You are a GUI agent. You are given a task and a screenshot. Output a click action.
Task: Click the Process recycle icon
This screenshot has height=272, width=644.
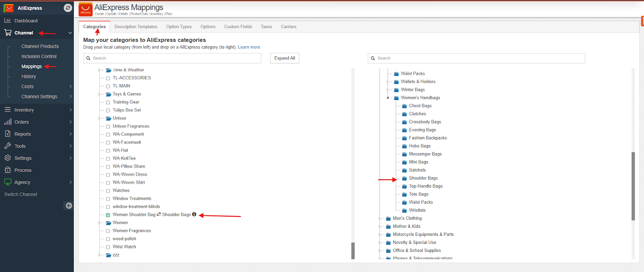tap(8, 170)
